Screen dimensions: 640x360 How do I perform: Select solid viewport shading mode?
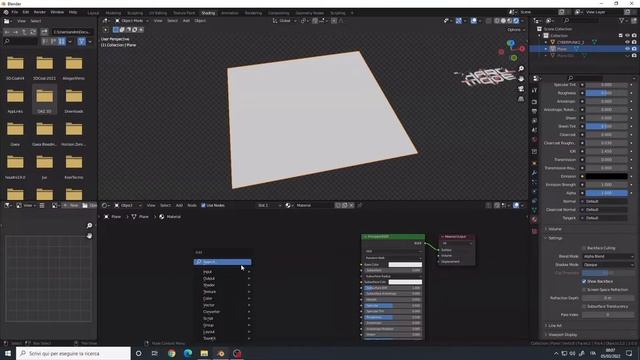click(x=503, y=21)
